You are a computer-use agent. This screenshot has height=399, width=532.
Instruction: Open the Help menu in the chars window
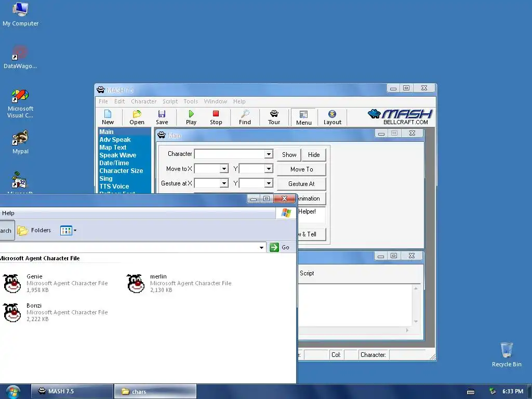coord(8,213)
